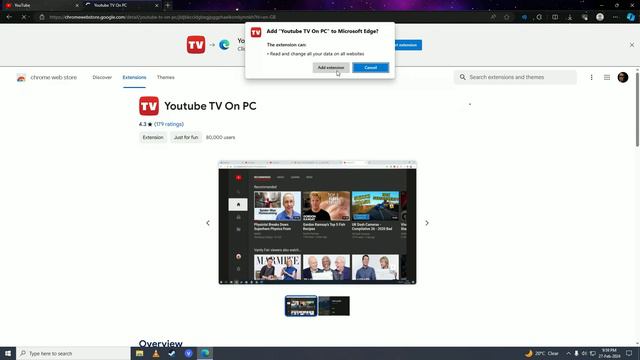The height and width of the screenshot is (360, 640).
Task: Open Edge split screen
Action: coord(555,17)
